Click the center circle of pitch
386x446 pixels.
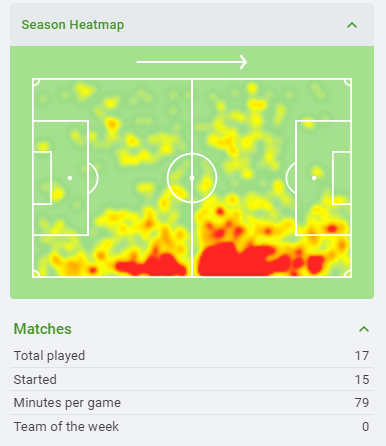(x=192, y=178)
